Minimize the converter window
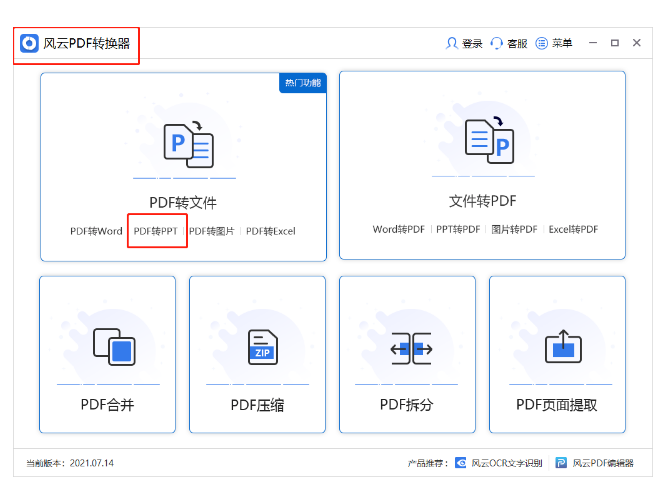 click(x=593, y=43)
